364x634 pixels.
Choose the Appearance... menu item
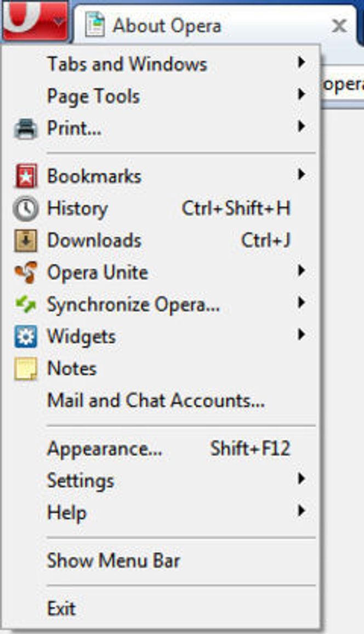point(161,449)
